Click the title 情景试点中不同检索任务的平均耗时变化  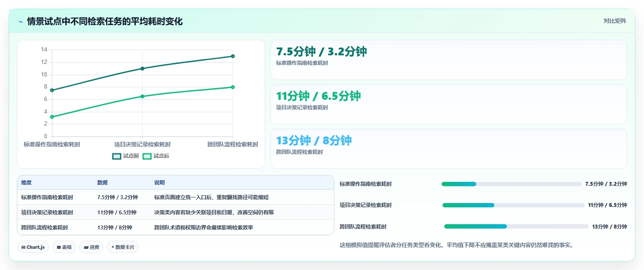[x=105, y=21]
